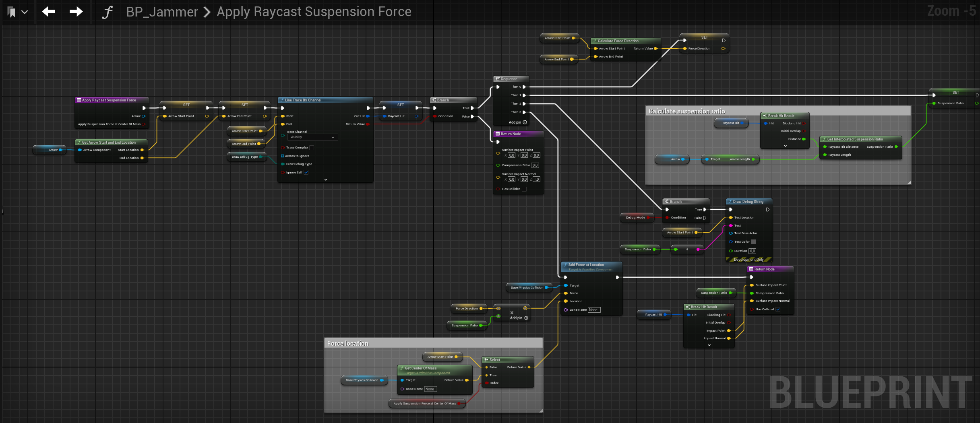
Task: Click the BP_Jammer breadcrumb
Action: pos(161,12)
